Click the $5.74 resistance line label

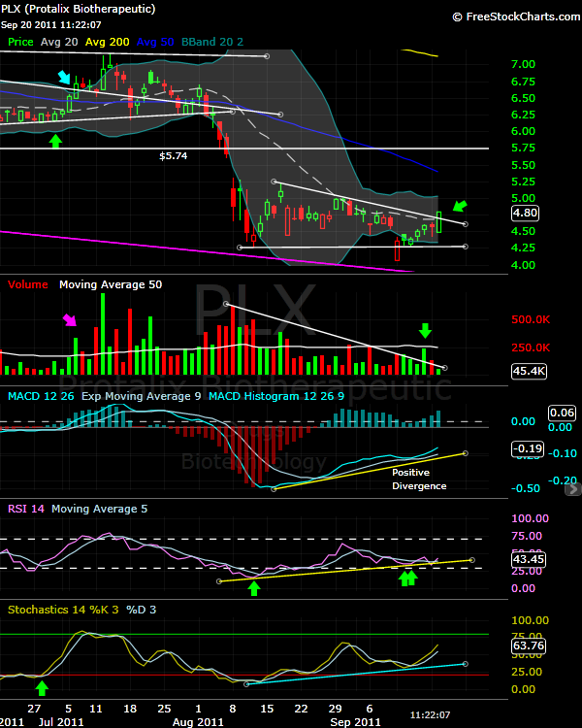tap(173, 156)
